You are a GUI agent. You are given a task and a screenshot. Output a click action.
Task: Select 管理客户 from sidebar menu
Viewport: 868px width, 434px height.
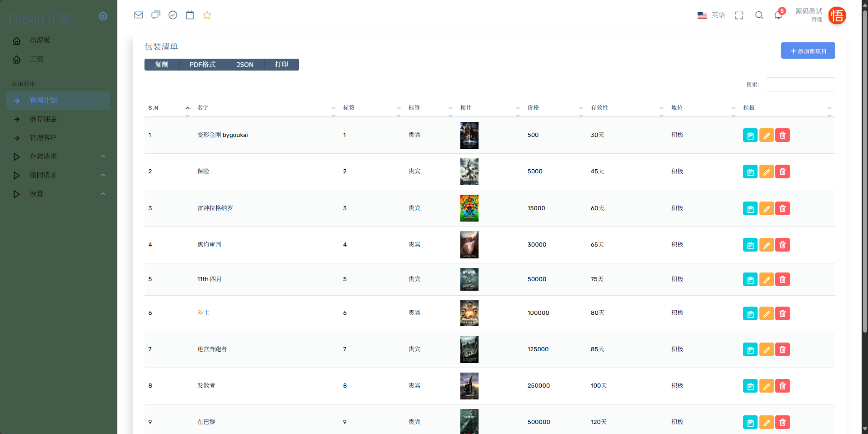pos(43,138)
